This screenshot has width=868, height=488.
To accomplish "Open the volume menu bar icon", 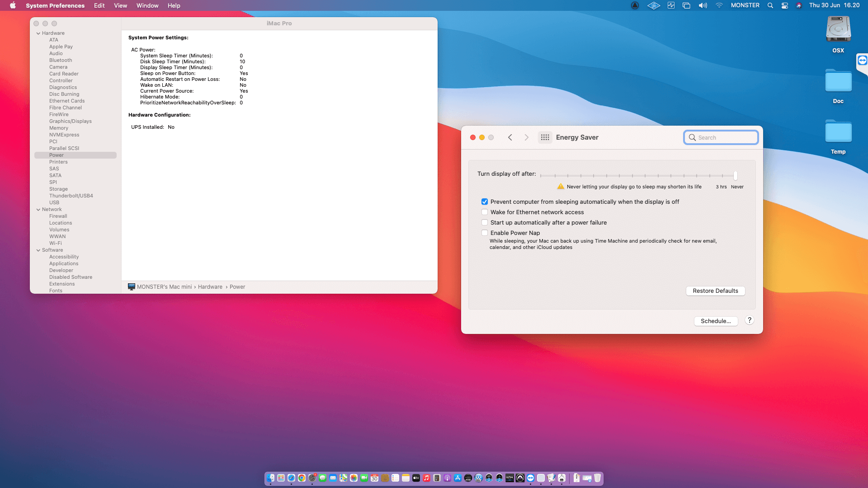I will (703, 5).
